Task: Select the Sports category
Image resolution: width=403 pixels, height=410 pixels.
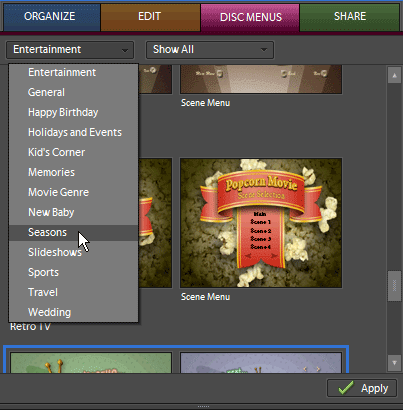Action: click(73, 272)
